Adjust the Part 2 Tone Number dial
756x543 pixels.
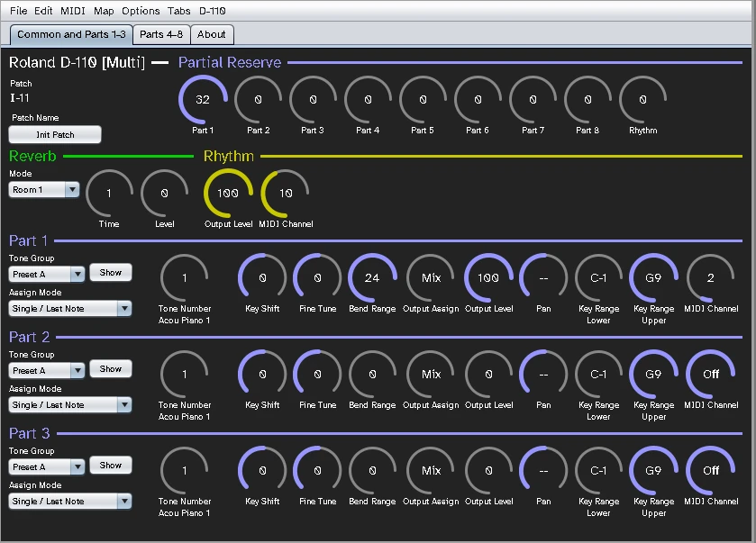184,375
